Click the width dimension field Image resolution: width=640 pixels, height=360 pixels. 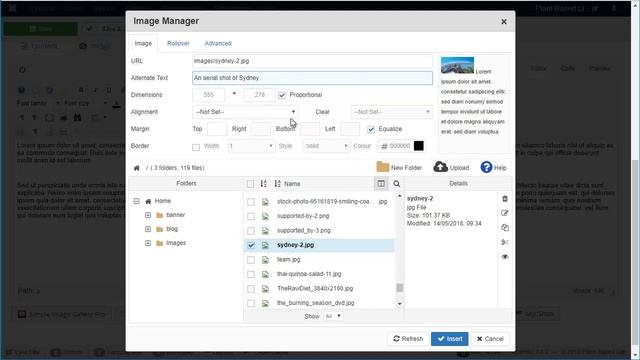tap(209, 95)
